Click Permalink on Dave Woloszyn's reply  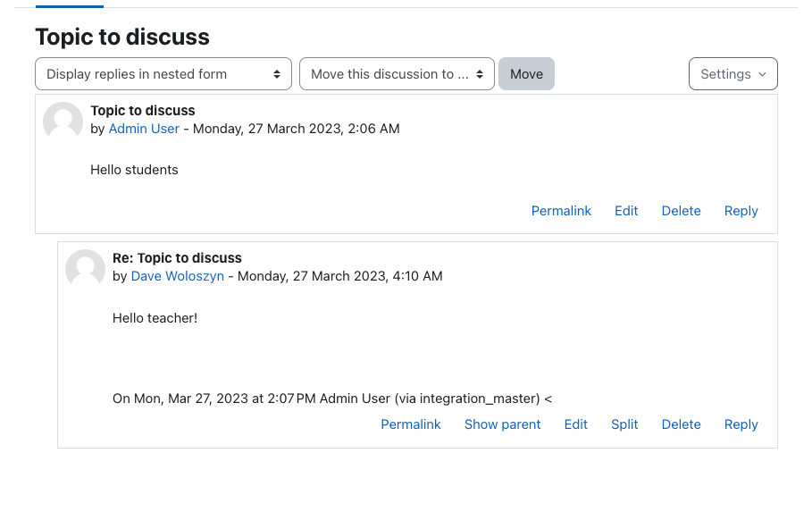[x=411, y=424]
